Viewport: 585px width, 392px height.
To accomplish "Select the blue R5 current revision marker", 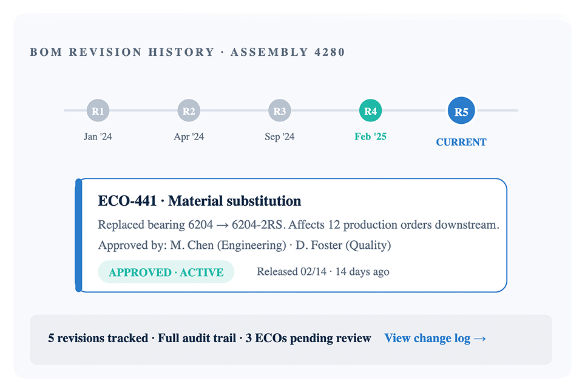I will 461,111.
